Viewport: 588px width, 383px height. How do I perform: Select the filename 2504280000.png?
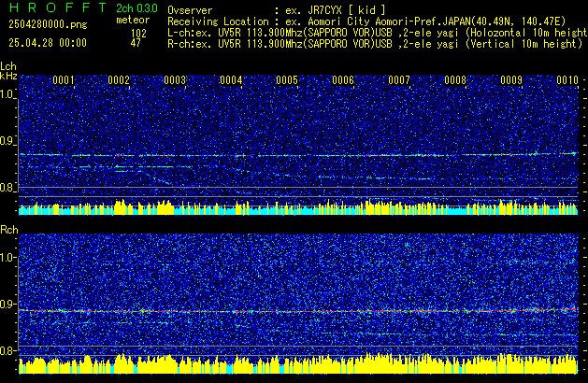(48, 24)
